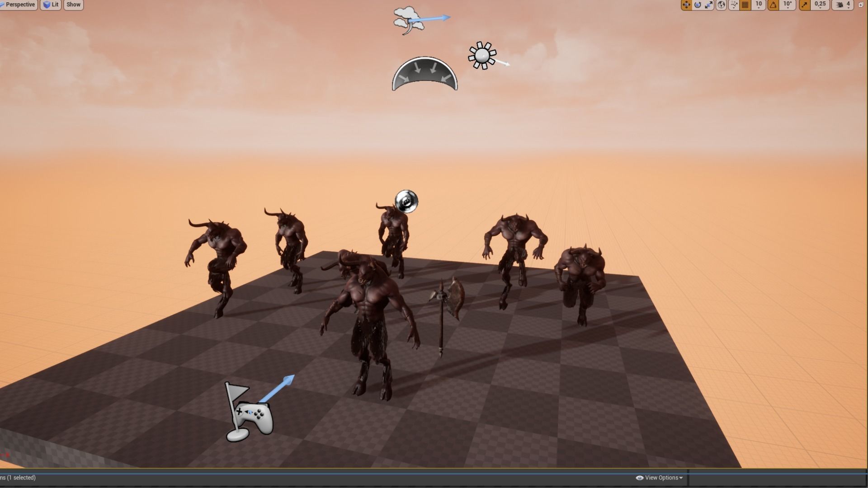Image resolution: width=868 pixels, height=488 pixels.
Task: Select the Directional Light sun icon
Action: pos(482,56)
